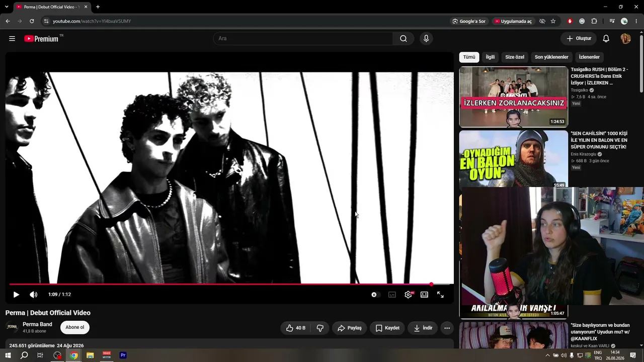This screenshot has width=644, height=362.
Task: Select the Size özel filter chip
Action: click(515, 57)
